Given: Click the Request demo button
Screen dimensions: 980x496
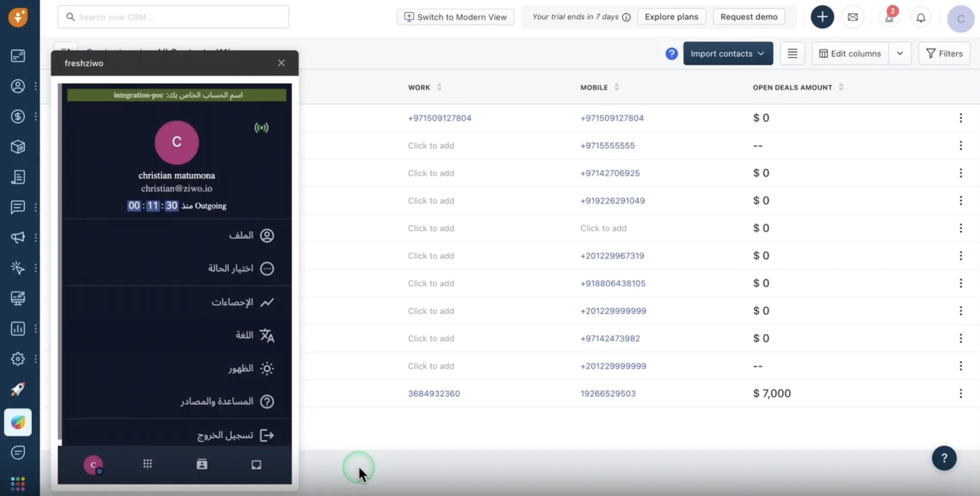Looking at the screenshot, I should coord(749,17).
